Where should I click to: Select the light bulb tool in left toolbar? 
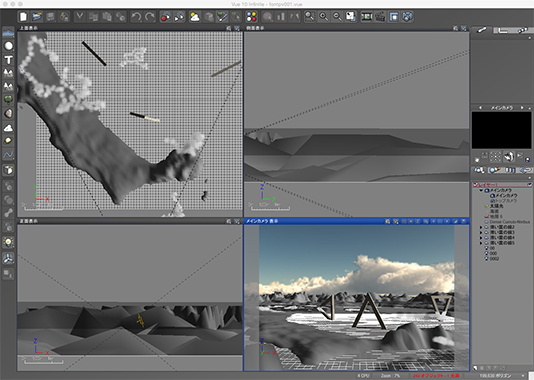[9, 242]
